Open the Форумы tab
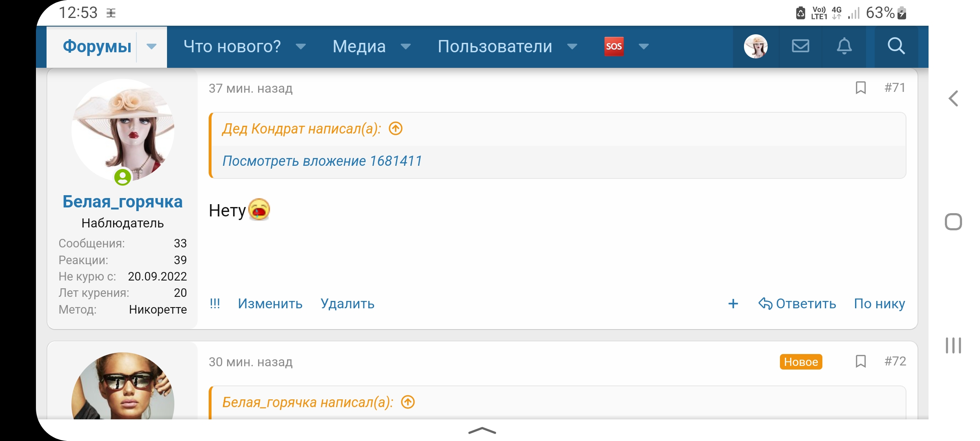Screen dimensions: 980x441 pyautogui.click(x=97, y=47)
